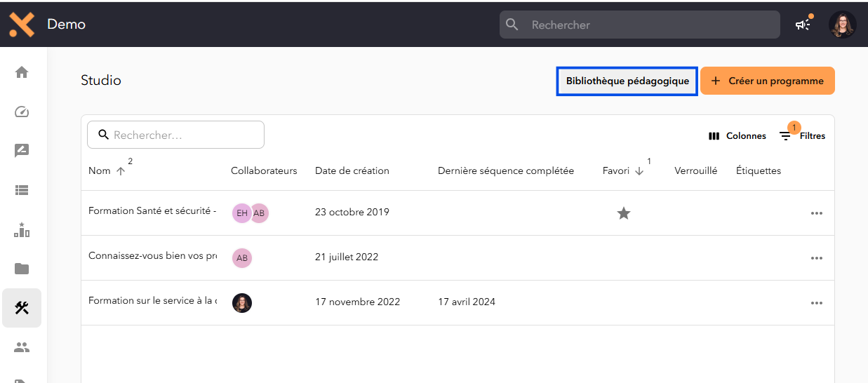The image size is (868, 383).
Task: Open user profile avatar in top bar
Action: point(842,25)
